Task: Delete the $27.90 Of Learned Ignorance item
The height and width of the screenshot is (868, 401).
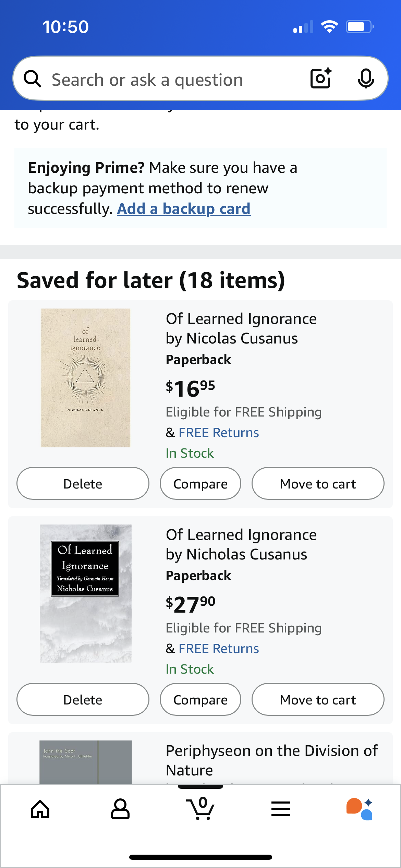Action: point(83,699)
